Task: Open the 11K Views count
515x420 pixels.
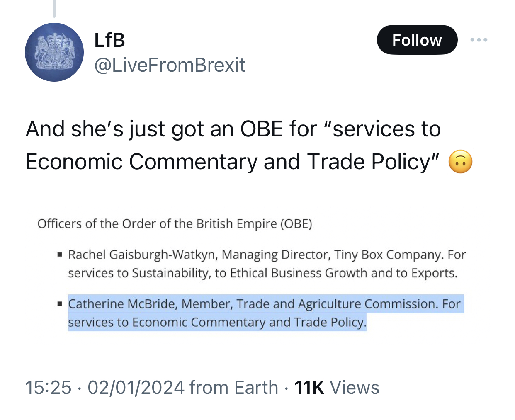Action: pos(337,388)
